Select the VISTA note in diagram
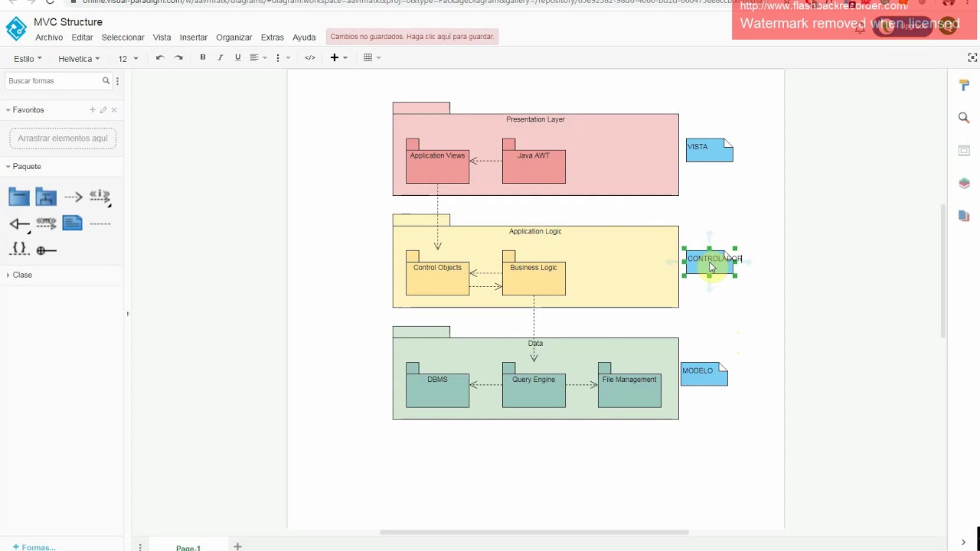 (710, 150)
